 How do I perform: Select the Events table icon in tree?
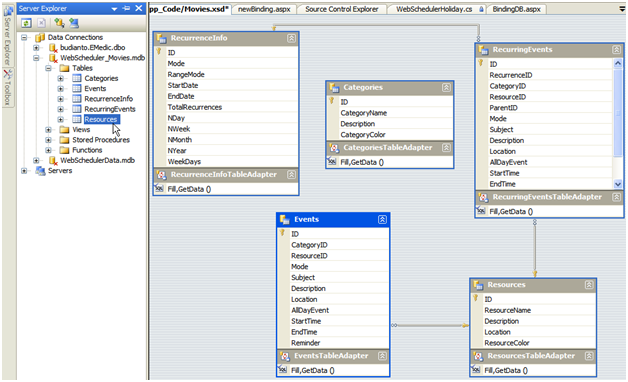pos(77,88)
